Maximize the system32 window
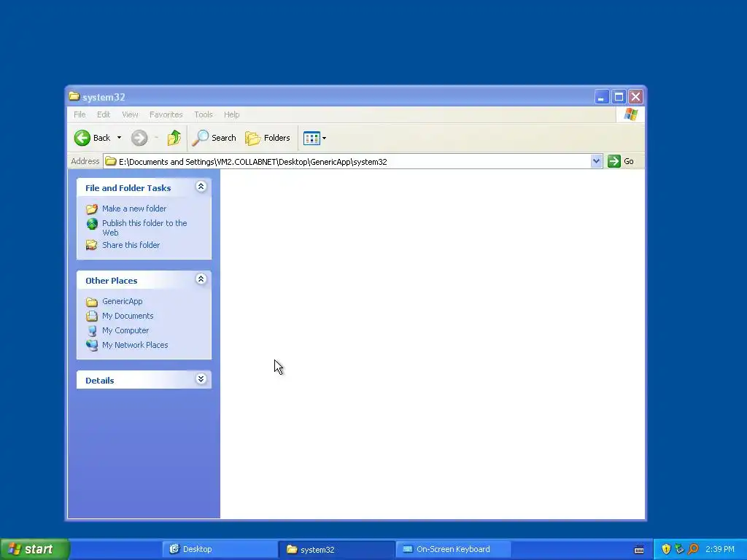The height and width of the screenshot is (560, 747). 619,97
